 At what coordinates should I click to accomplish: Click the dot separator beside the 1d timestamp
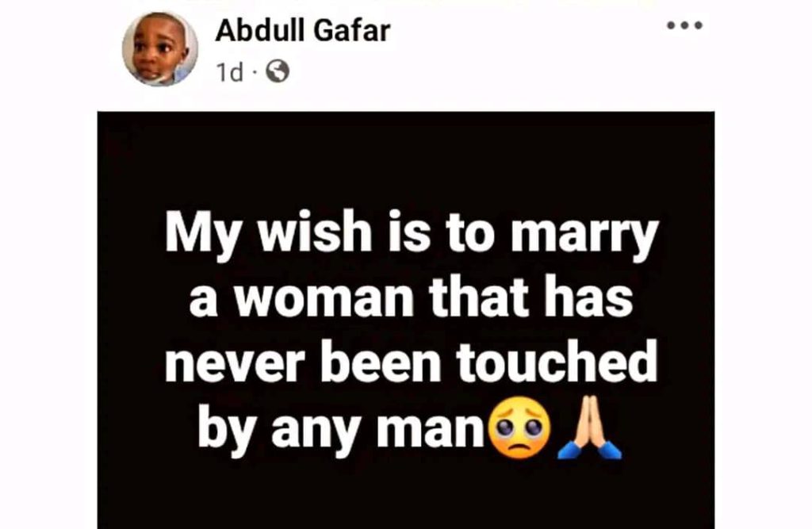[255, 73]
